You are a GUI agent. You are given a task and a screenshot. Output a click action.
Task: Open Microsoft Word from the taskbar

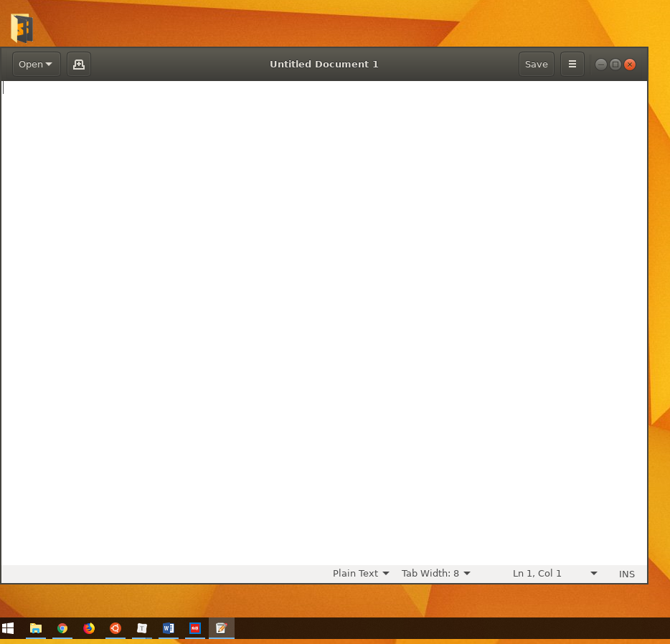(169, 628)
